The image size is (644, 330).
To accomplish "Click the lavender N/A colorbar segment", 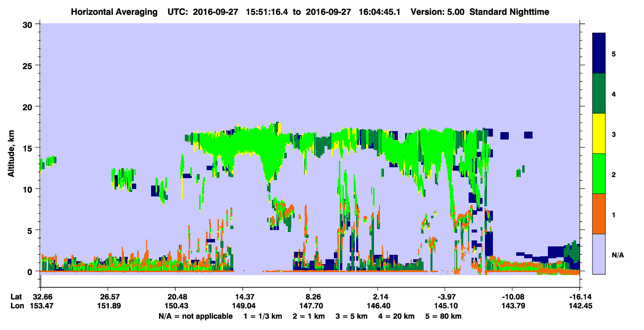I will (x=599, y=254).
